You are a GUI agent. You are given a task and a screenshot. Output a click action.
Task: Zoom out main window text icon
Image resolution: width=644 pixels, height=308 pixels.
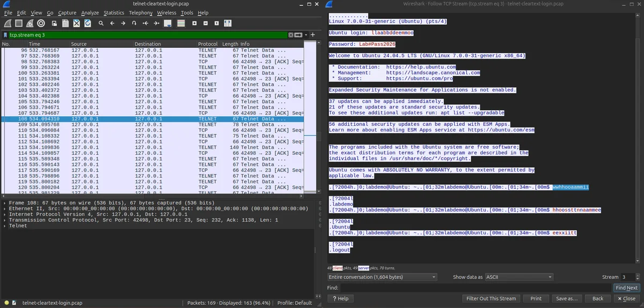206,23
